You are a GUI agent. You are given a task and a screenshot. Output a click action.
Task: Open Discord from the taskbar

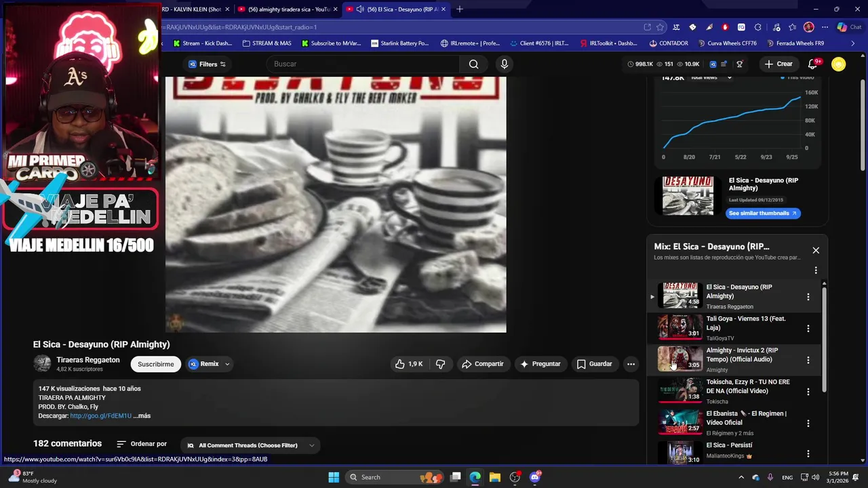coord(535,477)
